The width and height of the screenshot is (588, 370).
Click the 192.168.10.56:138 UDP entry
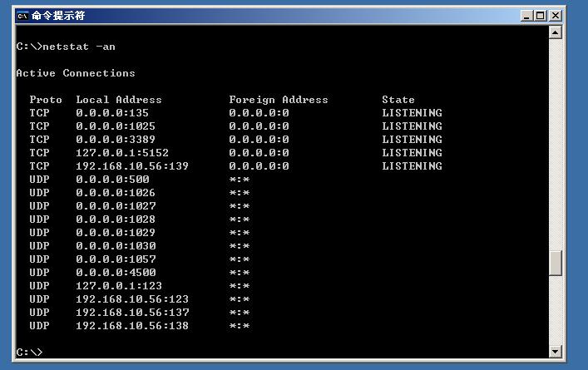[x=132, y=326]
